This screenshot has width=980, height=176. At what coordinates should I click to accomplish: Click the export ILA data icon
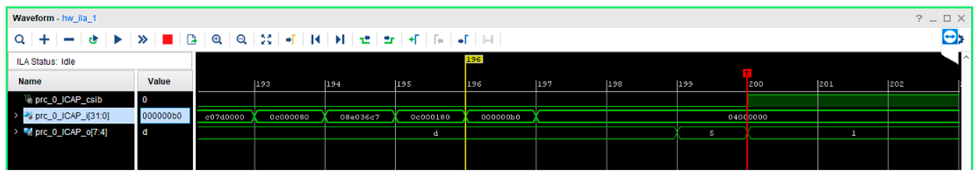point(192,39)
